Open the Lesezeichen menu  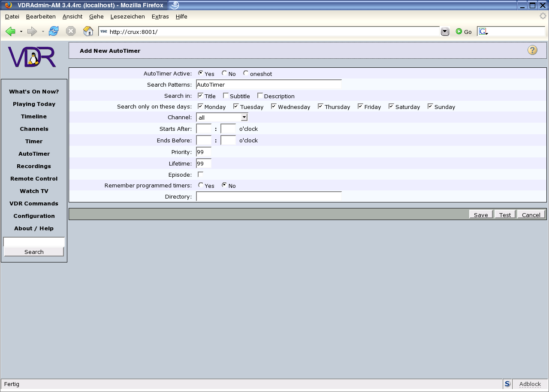(127, 16)
